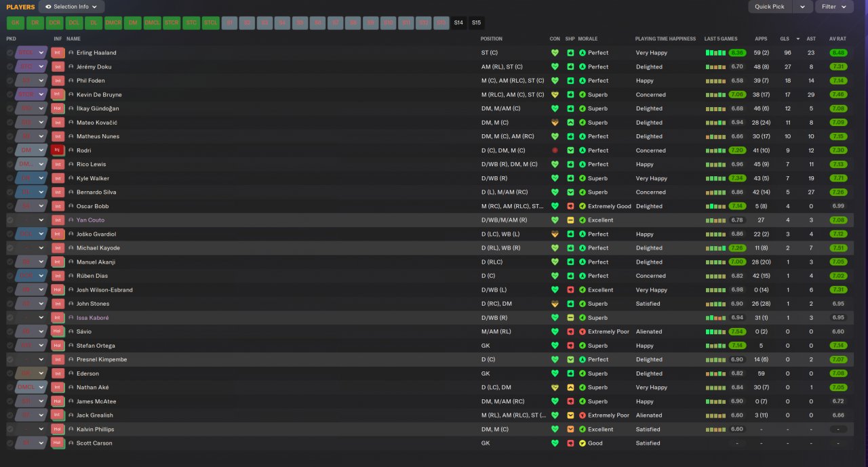The height and width of the screenshot is (467, 868).
Task: Select the DMCR position slot tab
Action: [113, 22]
